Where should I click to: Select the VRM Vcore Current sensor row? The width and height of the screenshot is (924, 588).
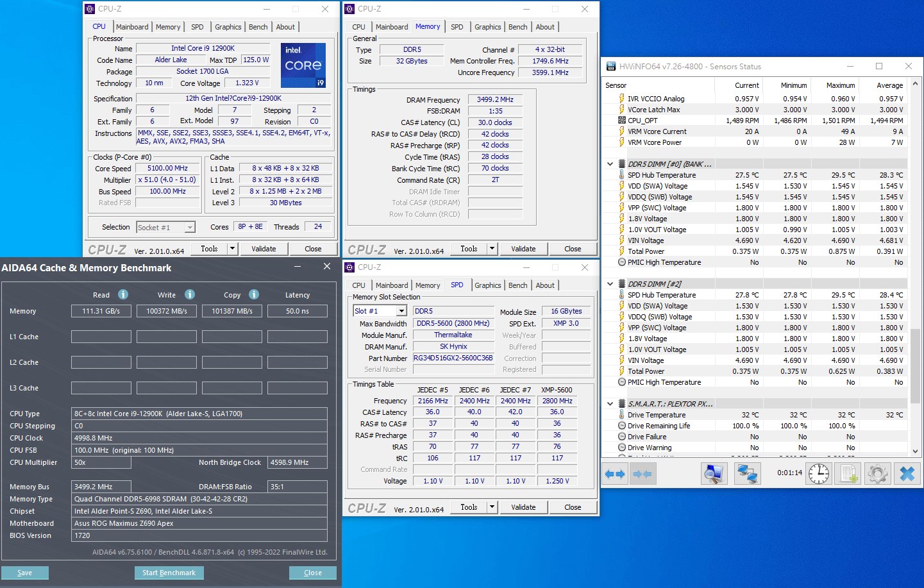pos(755,131)
